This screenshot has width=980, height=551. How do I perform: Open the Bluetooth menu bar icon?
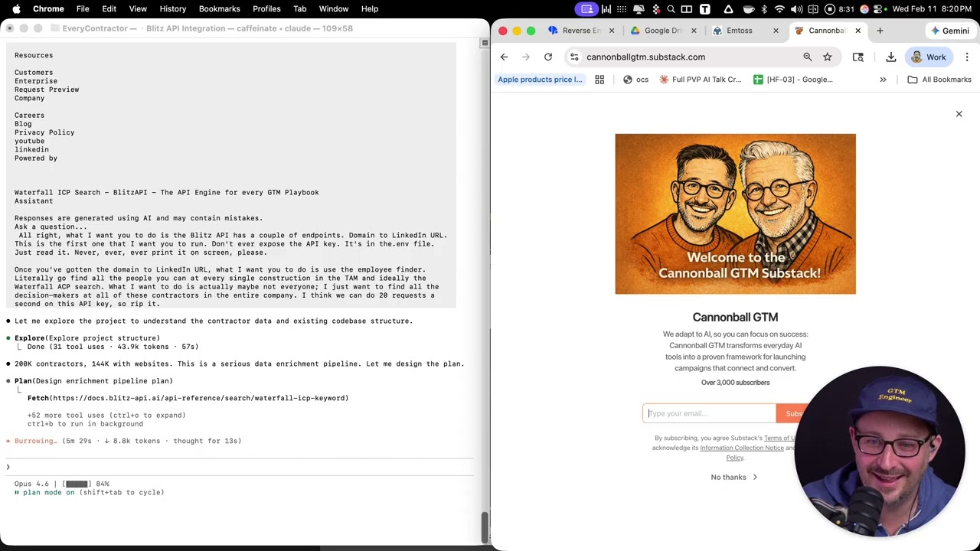point(764,9)
